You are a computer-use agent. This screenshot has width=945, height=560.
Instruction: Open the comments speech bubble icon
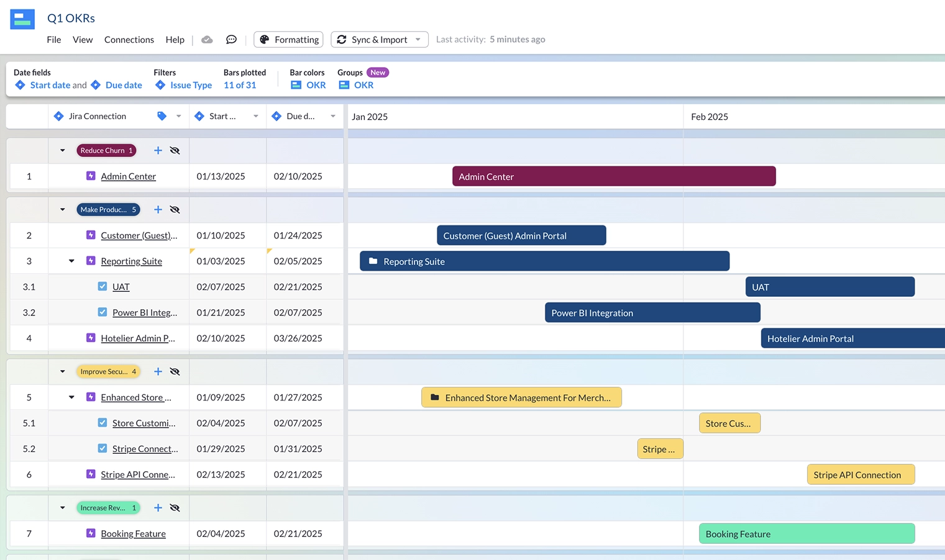tap(231, 40)
